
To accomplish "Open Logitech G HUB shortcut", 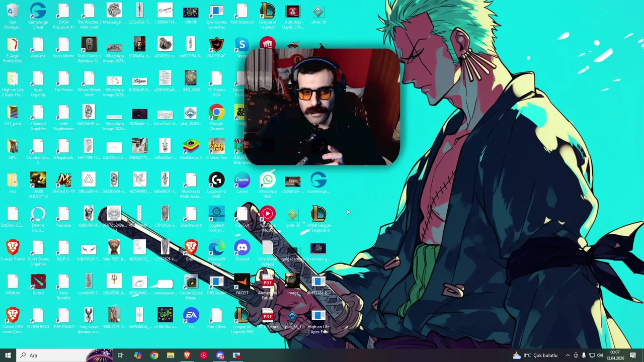I will (x=216, y=185).
